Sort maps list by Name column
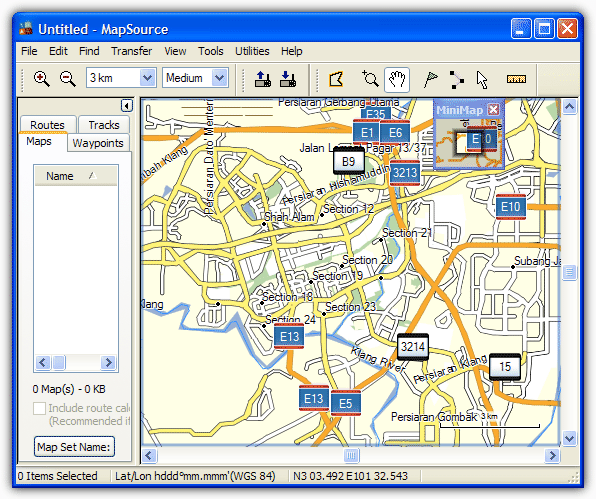 76,176
